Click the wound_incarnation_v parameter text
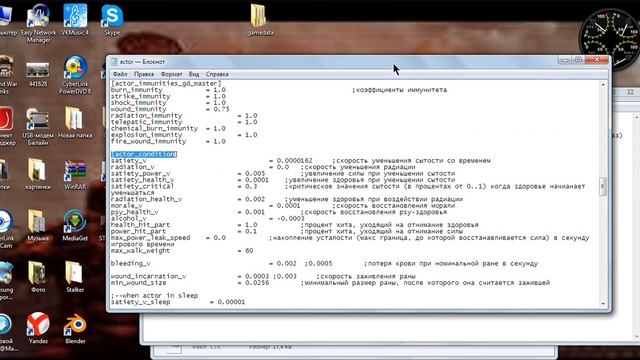This screenshot has width=640, height=360. click(x=149, y=276)
